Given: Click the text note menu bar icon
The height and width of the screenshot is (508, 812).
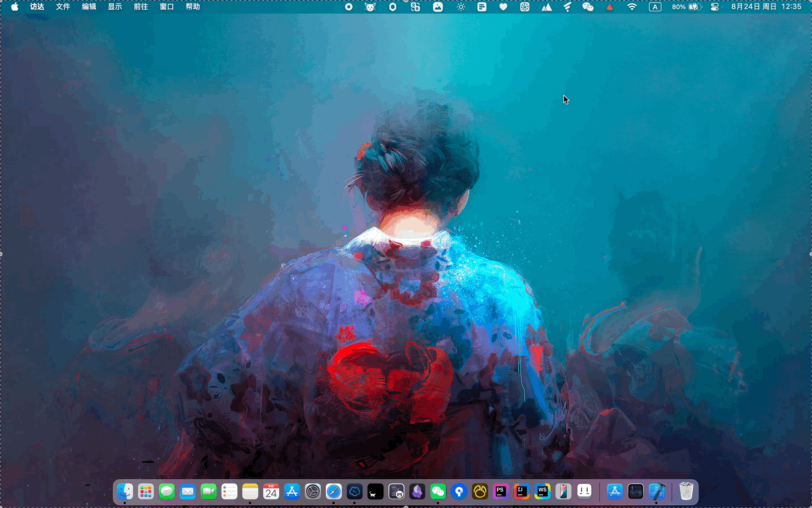Looking at the screenshot, I should click(482, 7).
